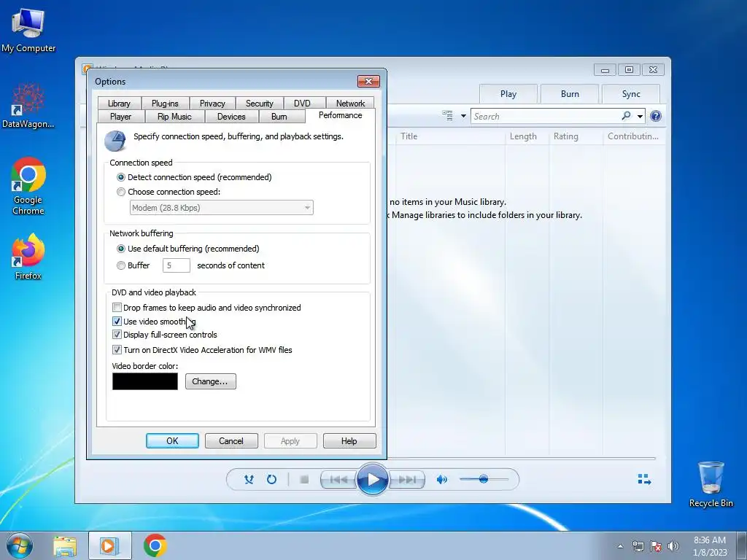Click the search magnifier icon
Viewport: 747px width, 560px height.
tap(626, 116)
